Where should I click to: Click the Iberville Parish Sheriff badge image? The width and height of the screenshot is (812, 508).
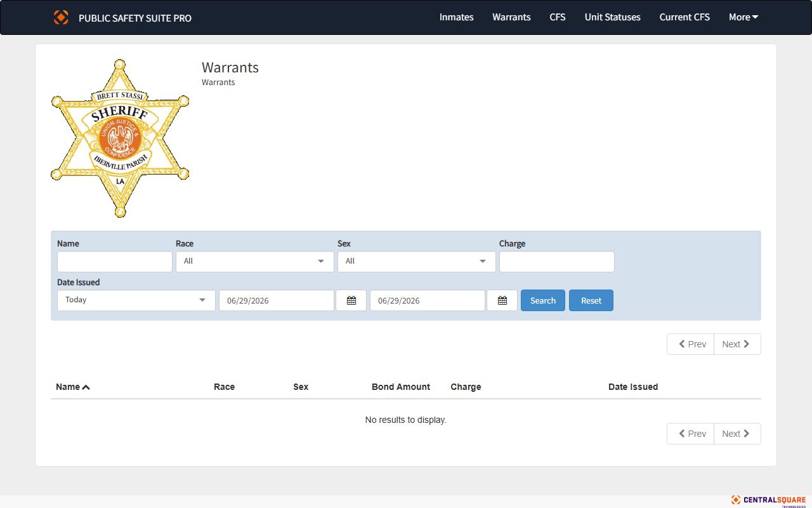(x=120, y=138)
